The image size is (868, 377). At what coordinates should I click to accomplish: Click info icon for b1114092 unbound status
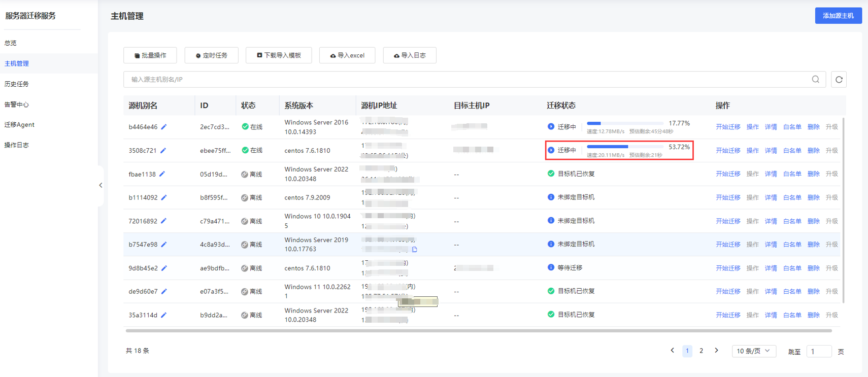click(x=551, y=197)
